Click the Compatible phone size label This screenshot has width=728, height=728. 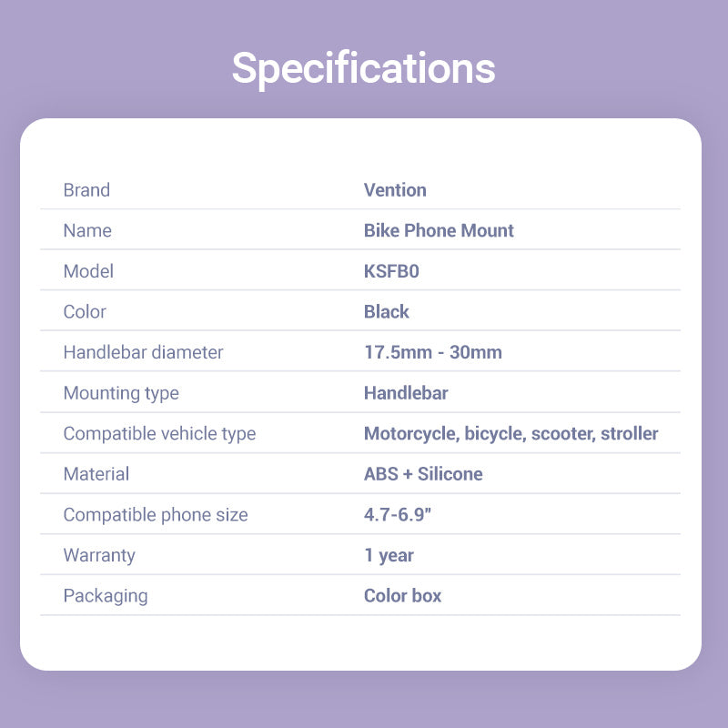coord(156,515)
